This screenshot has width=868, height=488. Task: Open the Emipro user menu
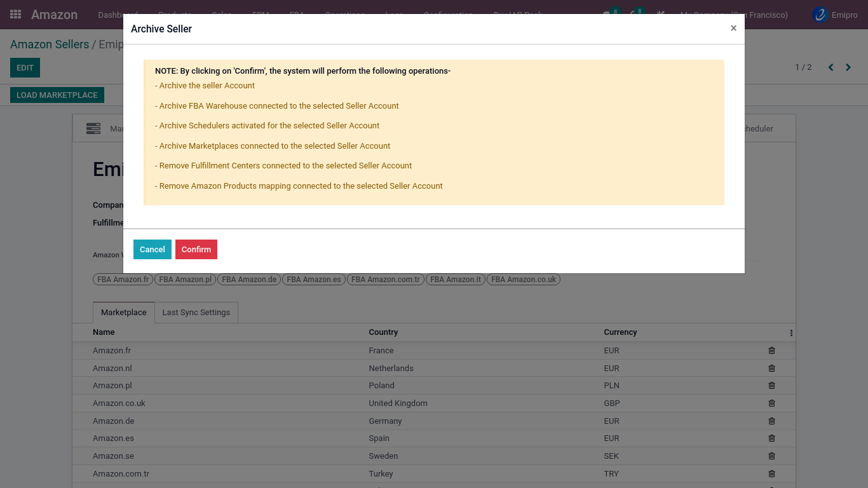coord(835,15)
